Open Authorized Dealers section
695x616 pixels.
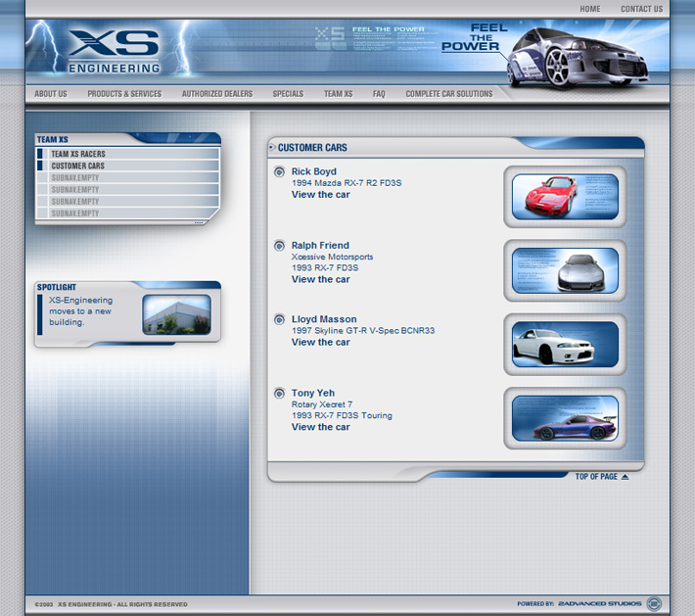(x=217, y=94)
